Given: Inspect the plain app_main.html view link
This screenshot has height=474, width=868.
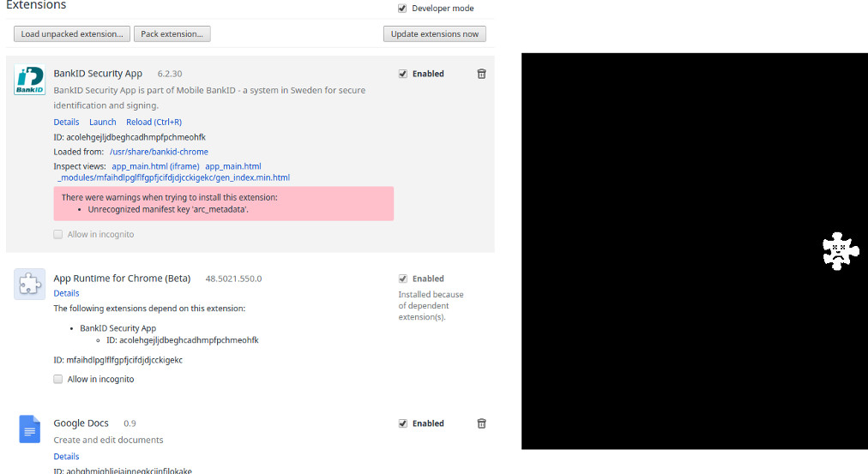Looking at the screenshot, I should pos(233,166).
